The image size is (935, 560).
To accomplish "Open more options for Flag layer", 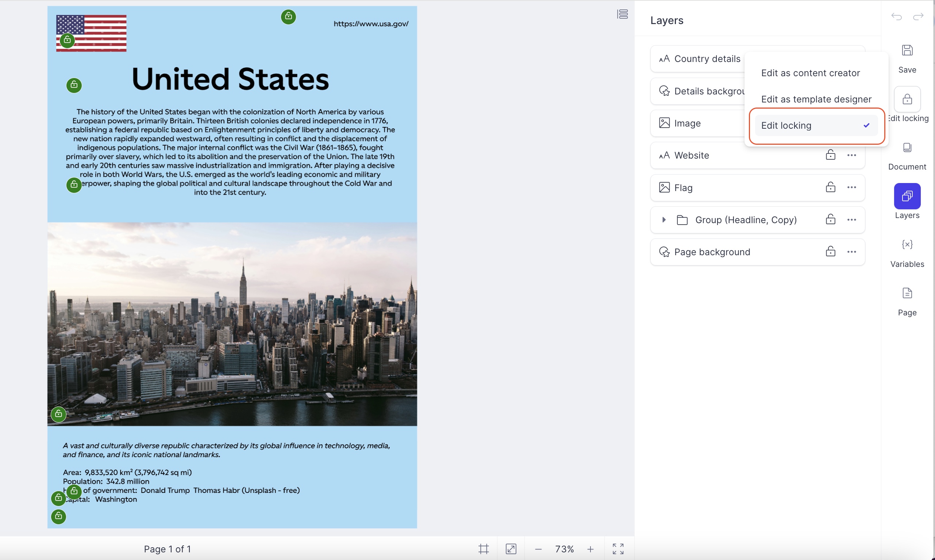I will [x=851, y=187].
